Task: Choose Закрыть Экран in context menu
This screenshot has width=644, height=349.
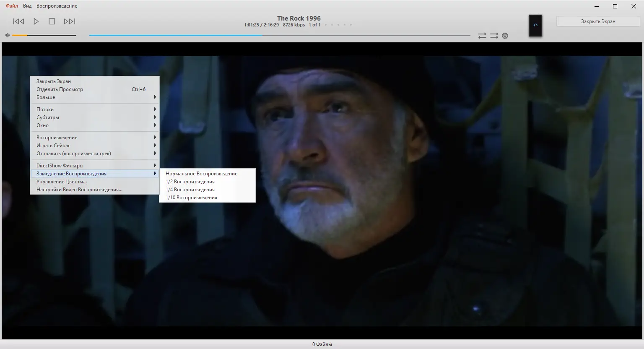Action: point(95,81)
